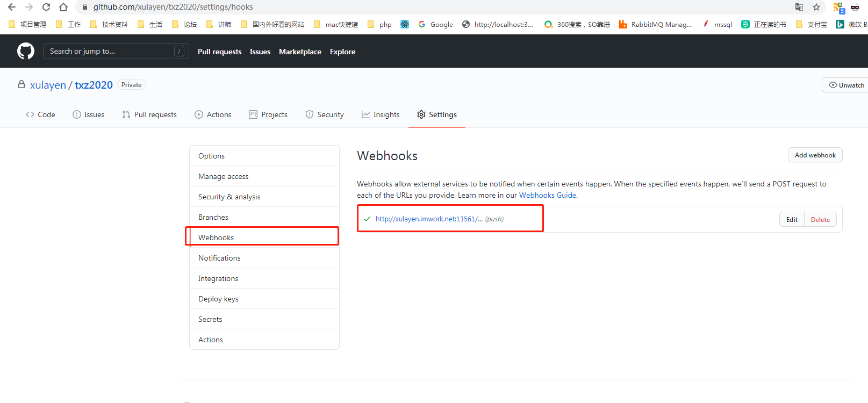Open the 360搜索 bookmark
868x403 pixels.
pyautogui.click(x=577, y=24)
